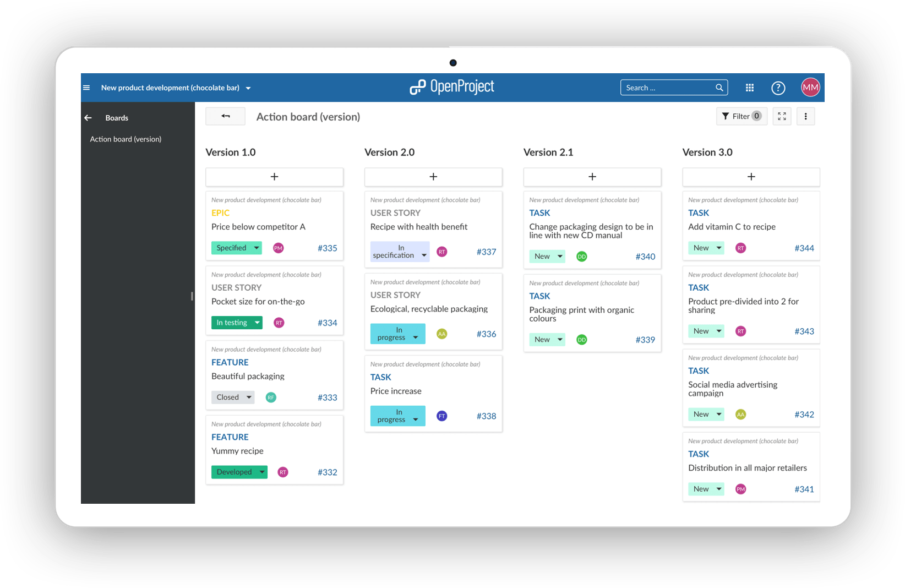Open the Developed status dropdown
This screenshot has height=588, width=905.
239,472
